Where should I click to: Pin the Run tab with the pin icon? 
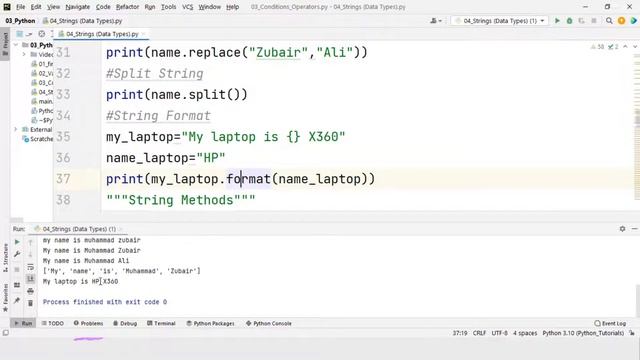click(17, 301)
